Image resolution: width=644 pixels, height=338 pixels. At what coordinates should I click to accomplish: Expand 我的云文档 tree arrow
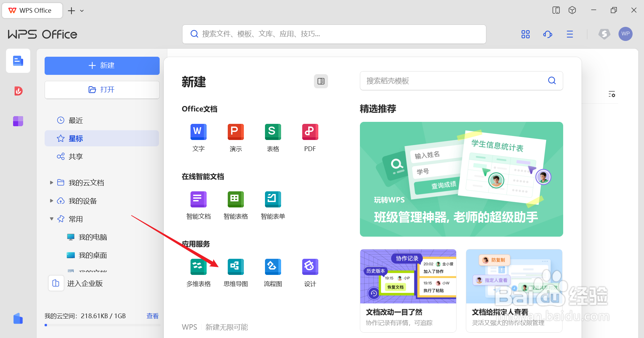point(52,183)
